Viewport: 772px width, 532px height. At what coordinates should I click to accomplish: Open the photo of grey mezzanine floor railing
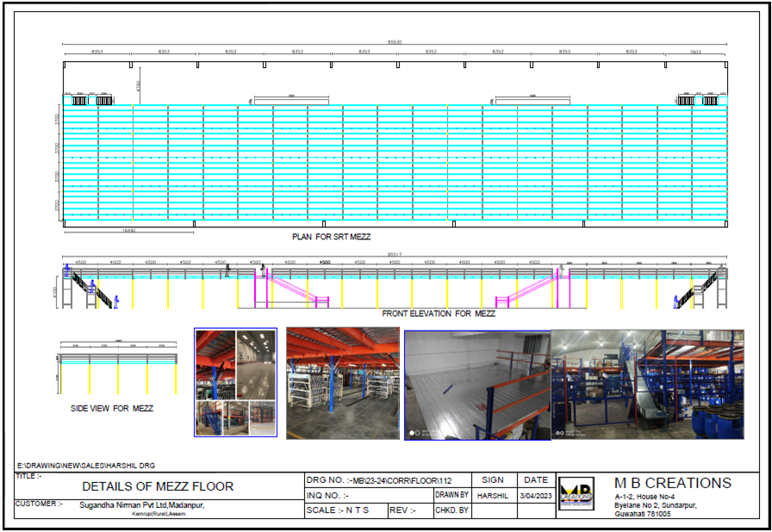pyautogui.click(x=476, y=385)
